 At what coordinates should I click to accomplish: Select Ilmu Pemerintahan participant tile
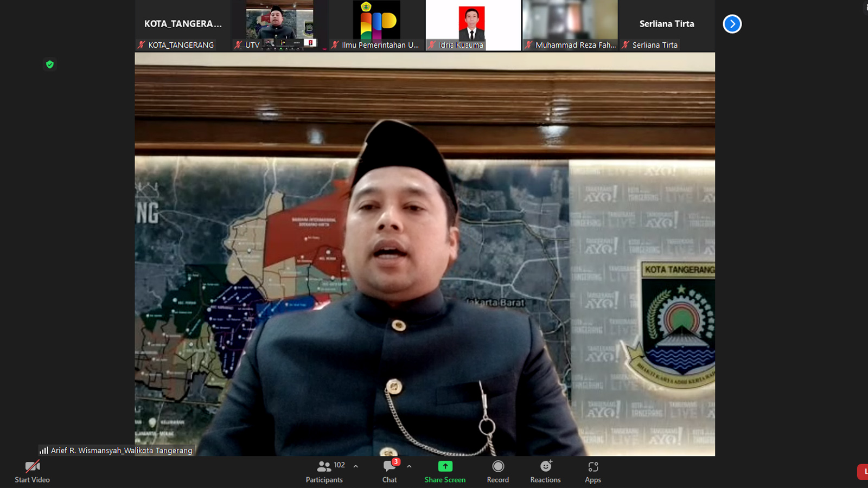pos(376,24)
